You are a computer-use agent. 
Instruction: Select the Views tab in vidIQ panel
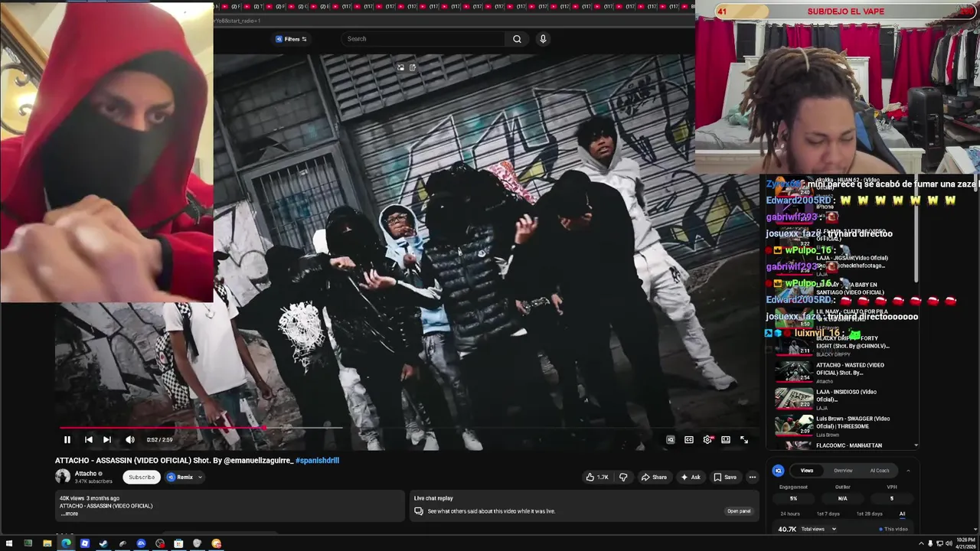(807, 471)
